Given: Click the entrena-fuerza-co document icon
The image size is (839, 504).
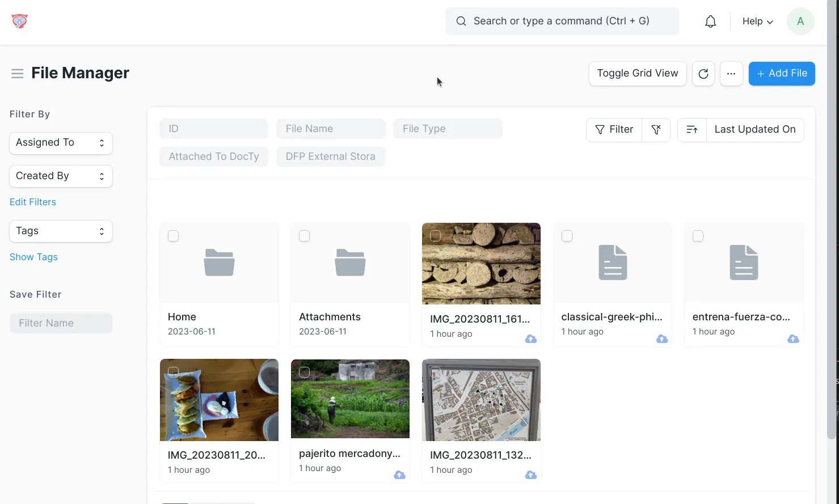Looking at the screenshot, I should click(x=744, y=262).
